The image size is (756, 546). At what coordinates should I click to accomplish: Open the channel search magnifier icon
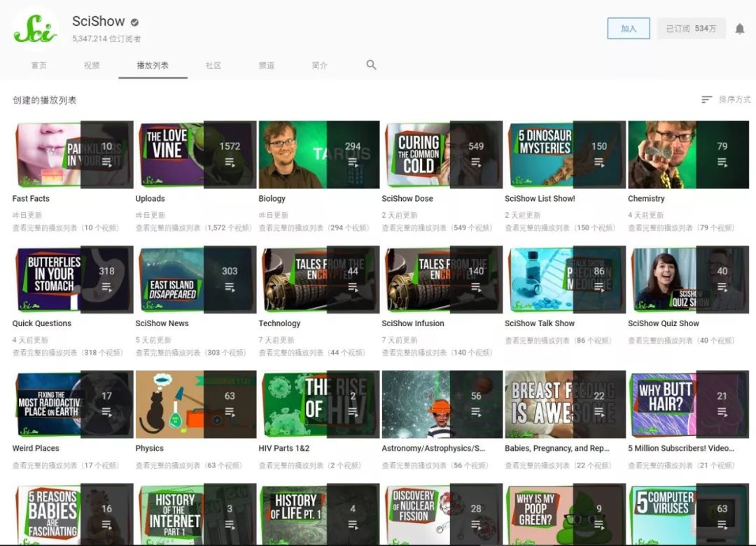371,64
